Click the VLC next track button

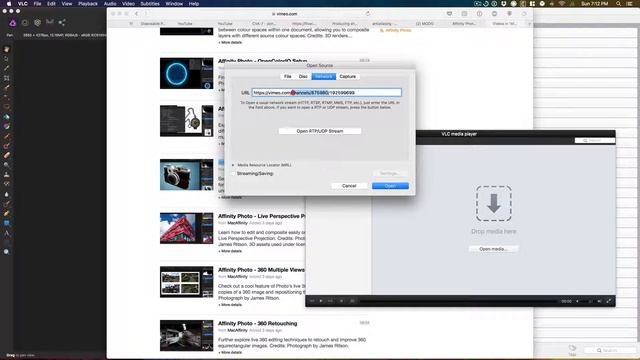pos(330,301)
